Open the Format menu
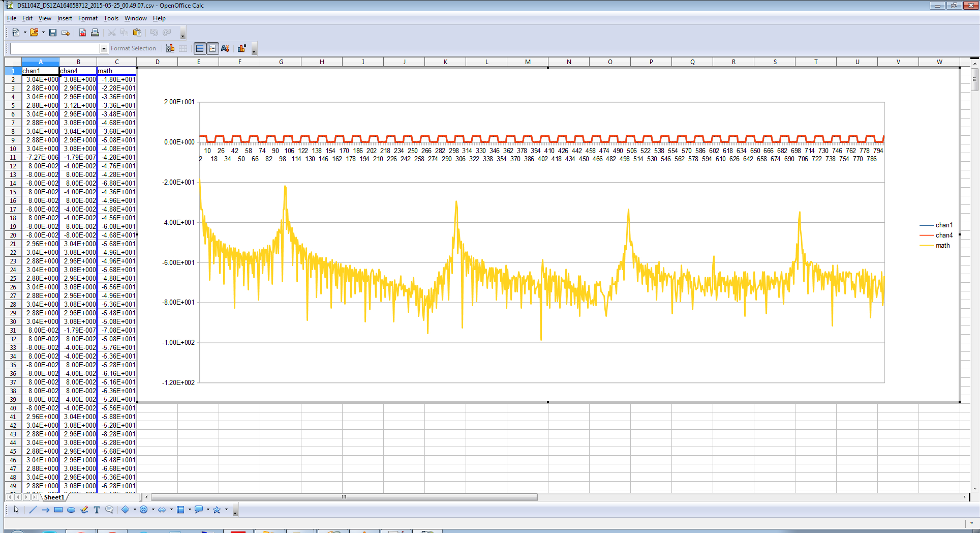The width and height of the screenshot is (980, 533). (x=87, y=18)
